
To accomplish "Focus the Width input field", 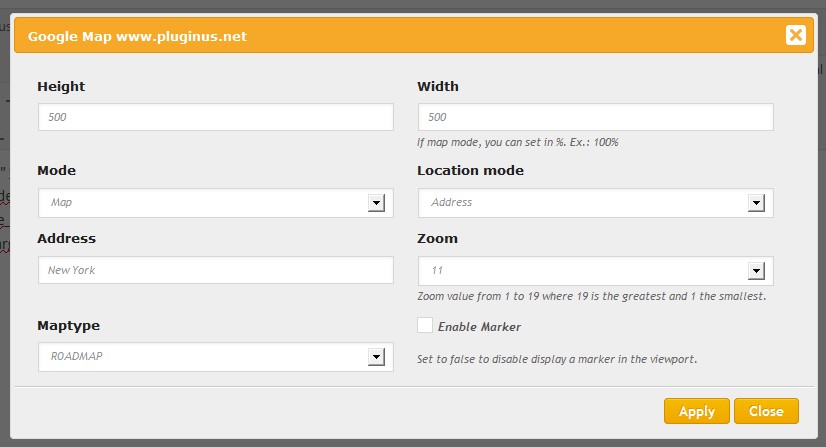I will click(595, 117).
